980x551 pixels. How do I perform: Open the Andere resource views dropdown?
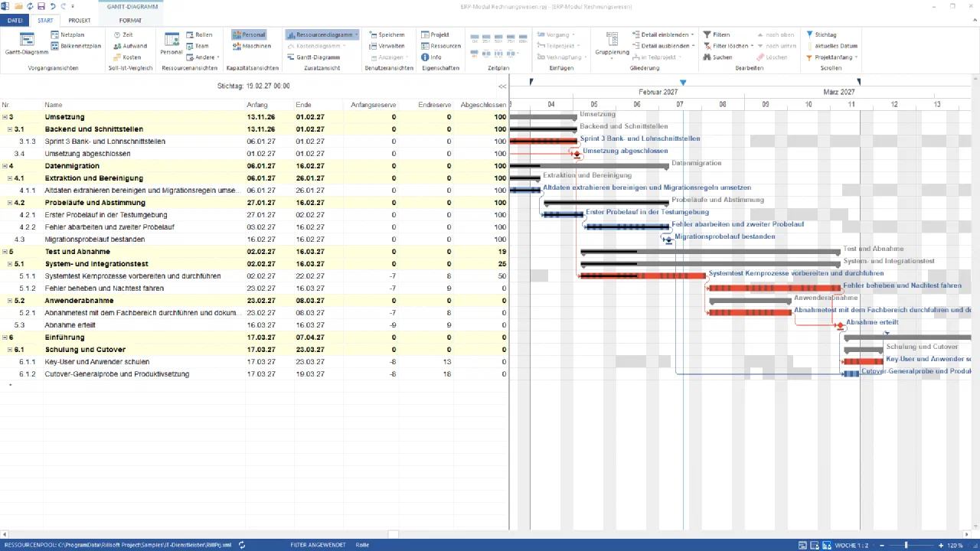(203, 57)
